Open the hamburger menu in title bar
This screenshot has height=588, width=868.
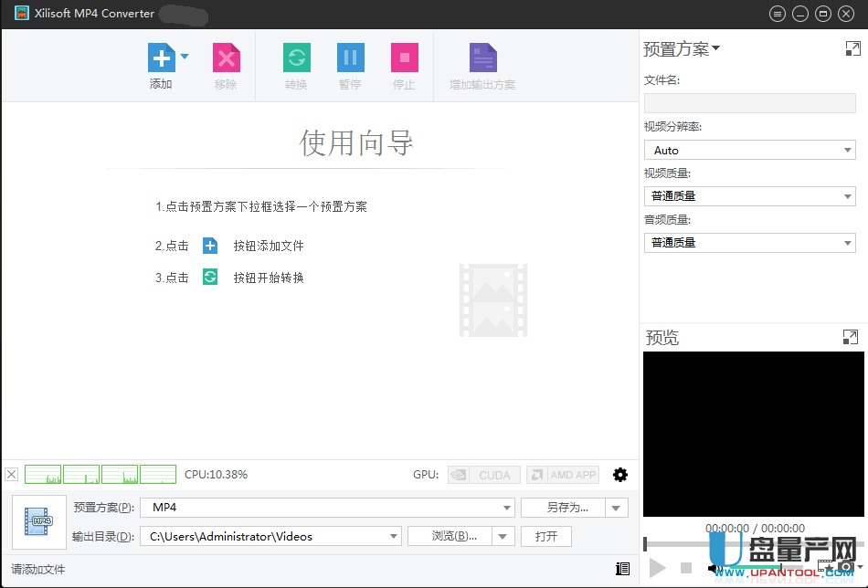(778, 14)
